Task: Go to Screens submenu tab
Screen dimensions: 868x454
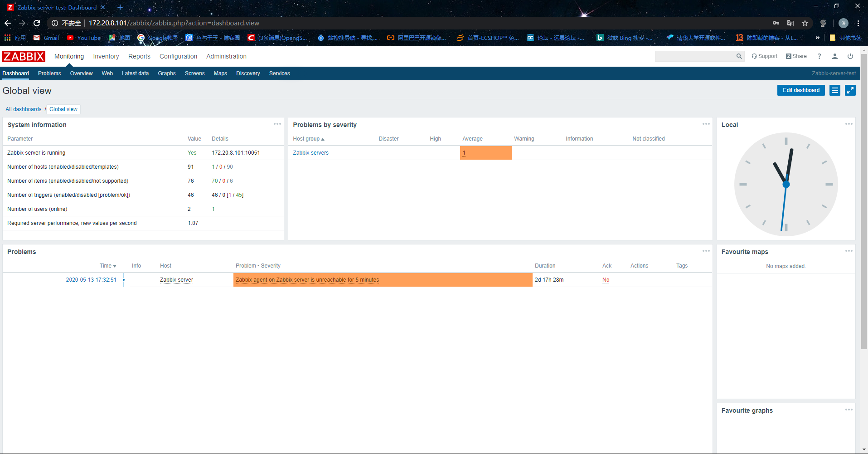Action: [195, 73]
